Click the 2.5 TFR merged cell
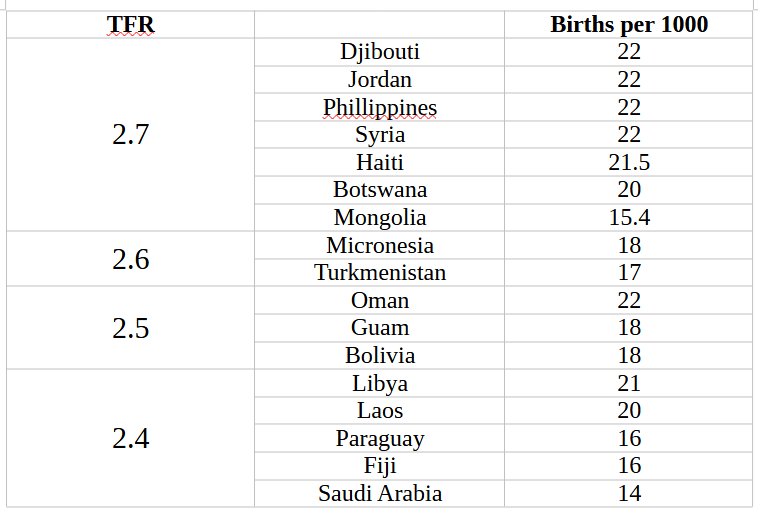 tap(130, 328)
